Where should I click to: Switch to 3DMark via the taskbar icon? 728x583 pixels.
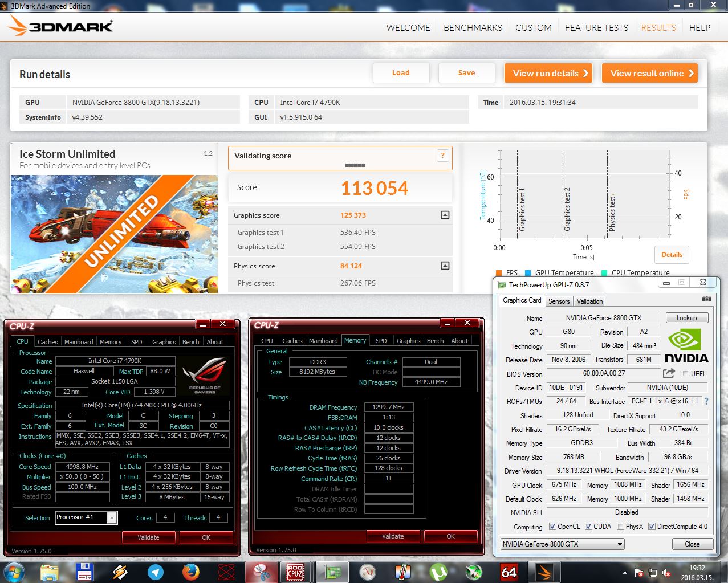(x=544, y=572)
